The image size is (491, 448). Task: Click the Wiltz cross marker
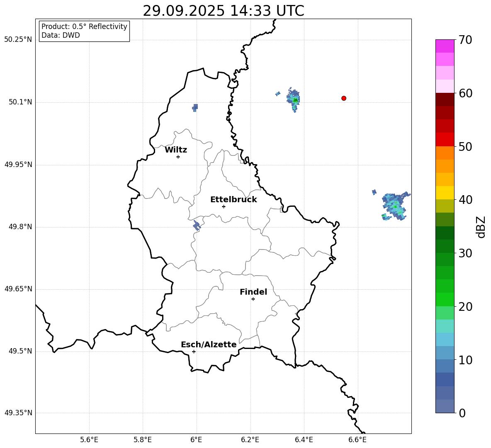point(178,157)
